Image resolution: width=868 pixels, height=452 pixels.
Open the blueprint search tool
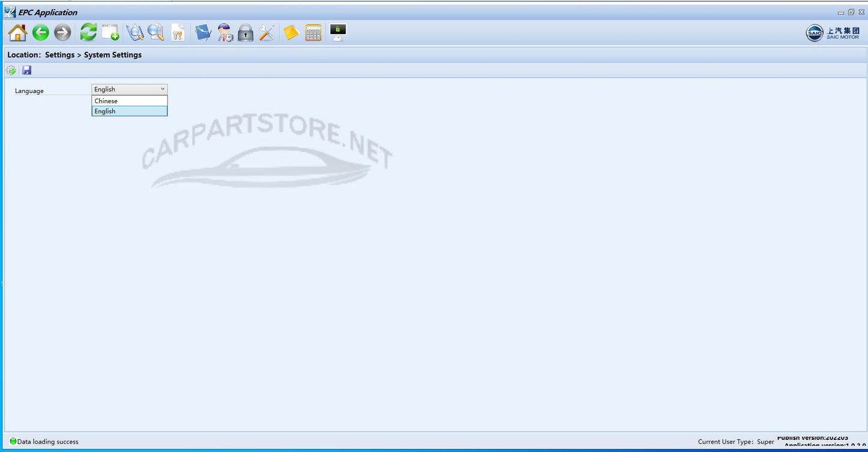135,32
